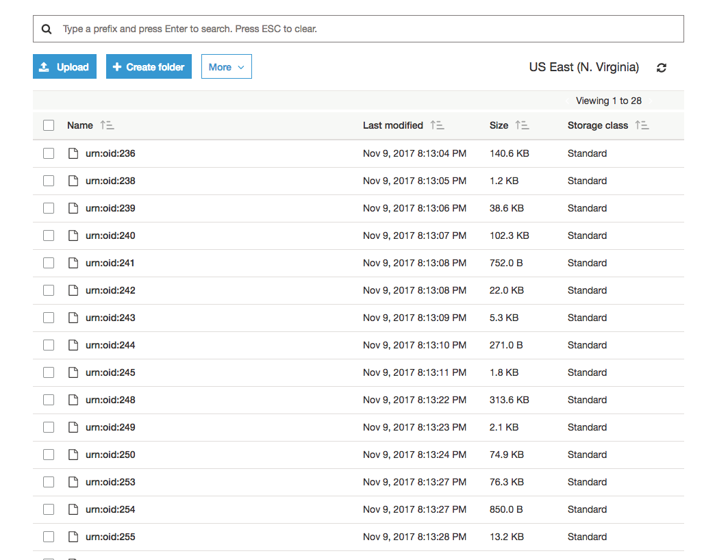Open the More dropdown menu

coord(227,67)
